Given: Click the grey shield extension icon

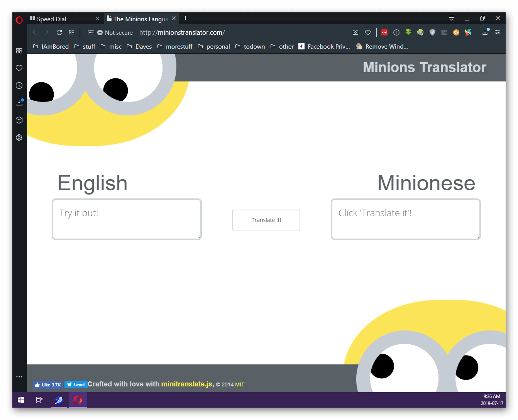Looking at the screenshot, I should point(432,32).
